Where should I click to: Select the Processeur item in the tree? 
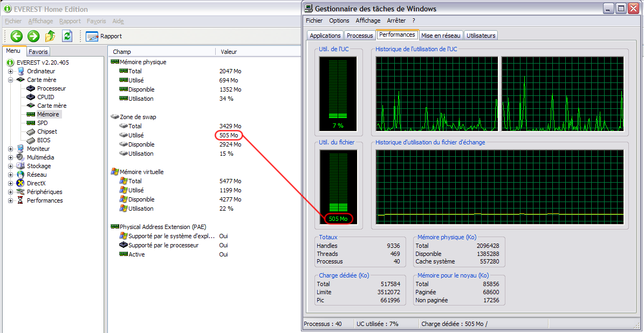click(x=51, y=88)
